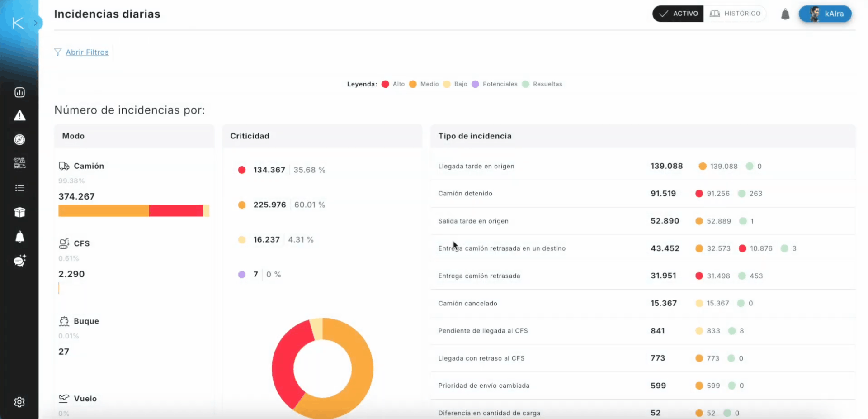868x419 pixels.
Task: Click the orange Medio legend dot
Action: coord(413,84)
